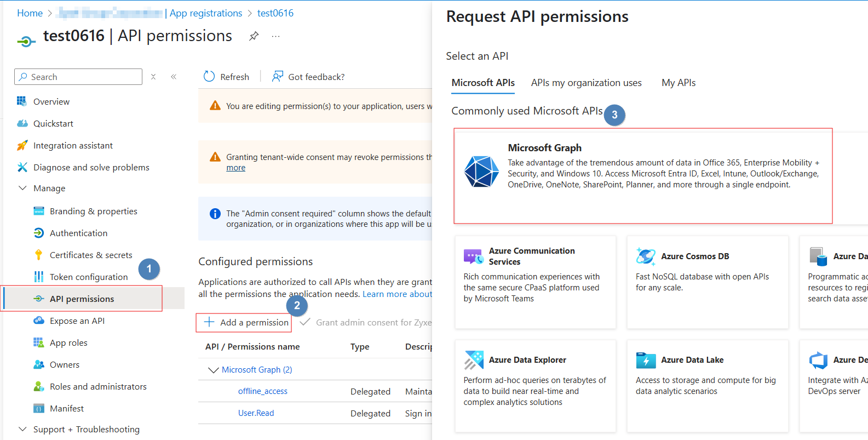Switch to Microsoft APIs tab
This screenshot has width=868, height=440.
[483, 83]
